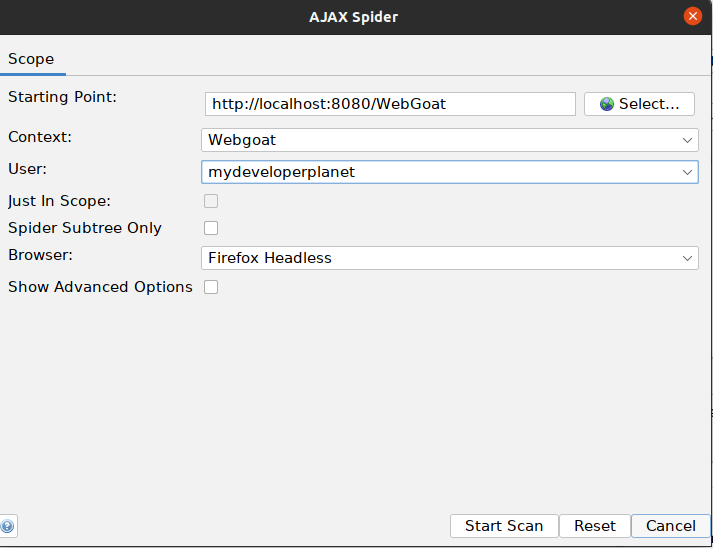Click the Show Advanced Options label
The height and width of the screenshot is (548, 713).
pos(100,287)
